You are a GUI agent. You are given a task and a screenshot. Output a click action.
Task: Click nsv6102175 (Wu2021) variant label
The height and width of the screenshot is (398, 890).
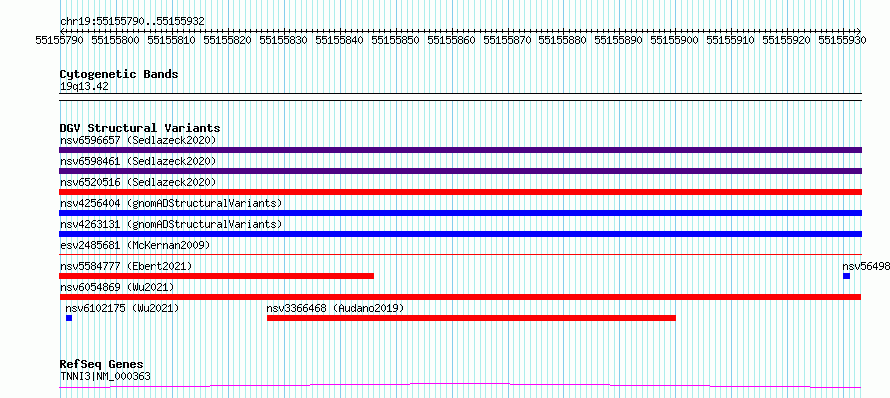pos(122,308)
